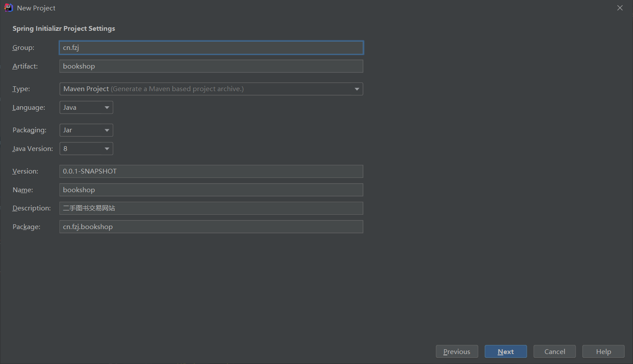Screen dimensions: 633x364
Task: Open the Language dropdown showing Java
Action: coord(86,108)
